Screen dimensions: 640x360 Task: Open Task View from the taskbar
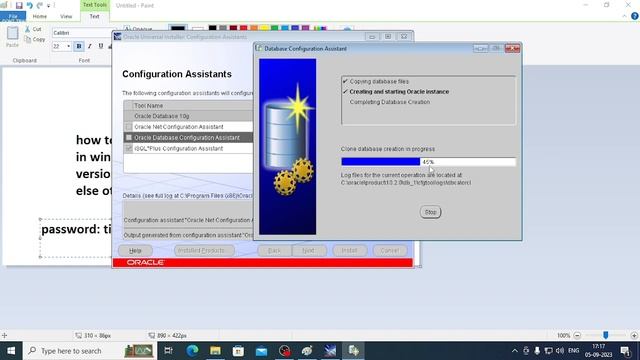point(168,351)
